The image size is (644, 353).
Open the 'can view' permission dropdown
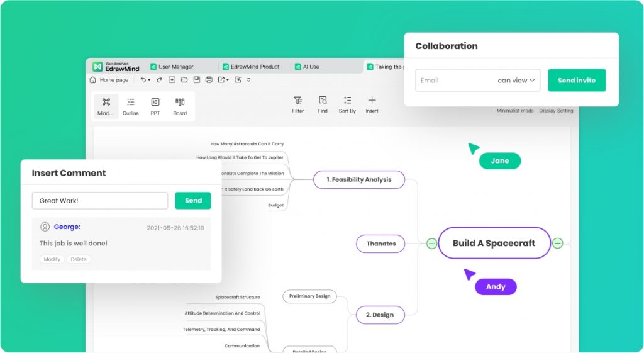click(x=516, y=81)
